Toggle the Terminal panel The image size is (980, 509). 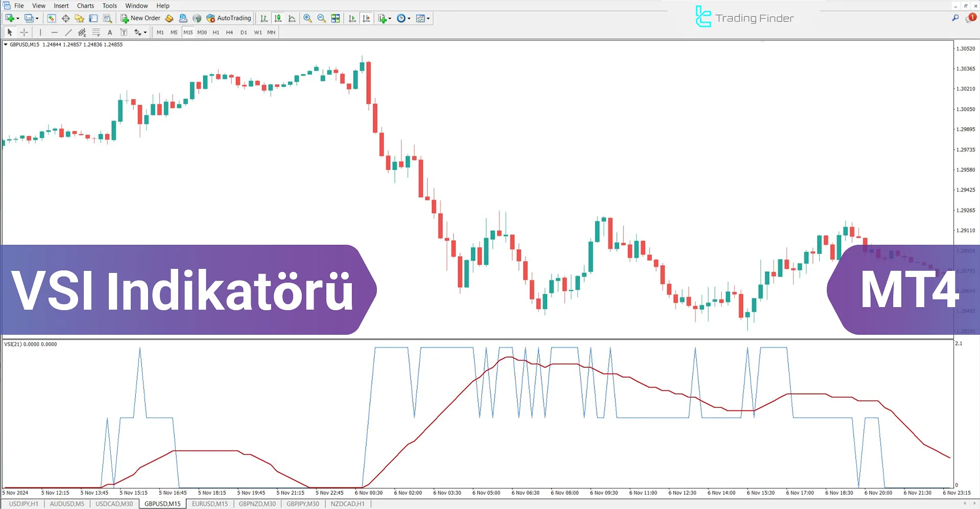93,18
